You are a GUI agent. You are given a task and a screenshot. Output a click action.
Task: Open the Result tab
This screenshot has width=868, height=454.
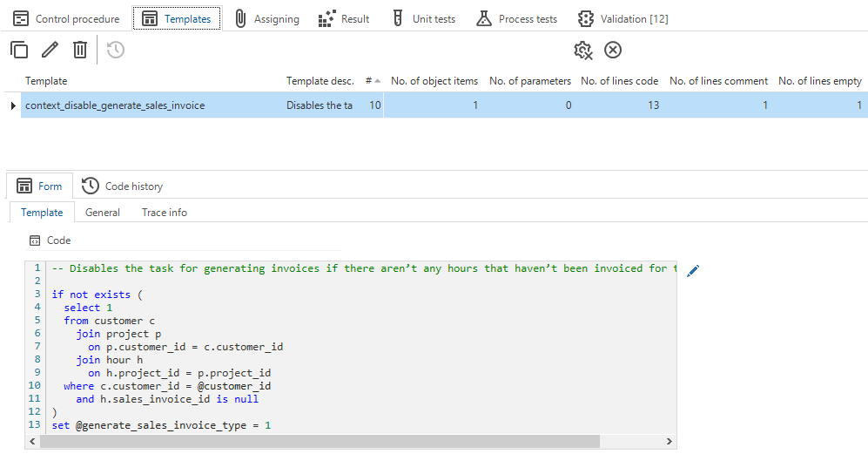tap(344, 18)
